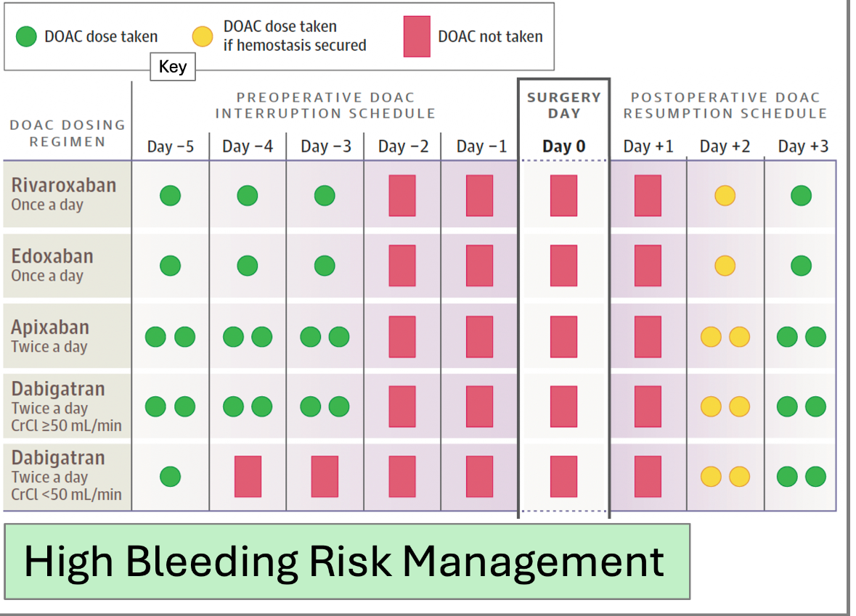This screenshot has width=856, height=616.
Task: Click Dabigatran CrCl <50 Day -4 red square
Action: click(x=248, y=476)
